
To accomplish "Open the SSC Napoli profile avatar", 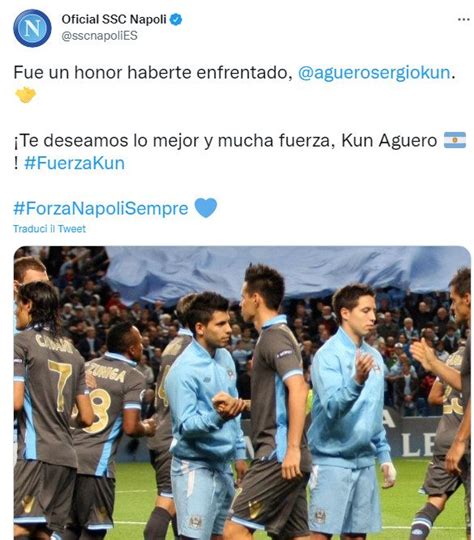I will pyautogui.click(x=32, y=28).
